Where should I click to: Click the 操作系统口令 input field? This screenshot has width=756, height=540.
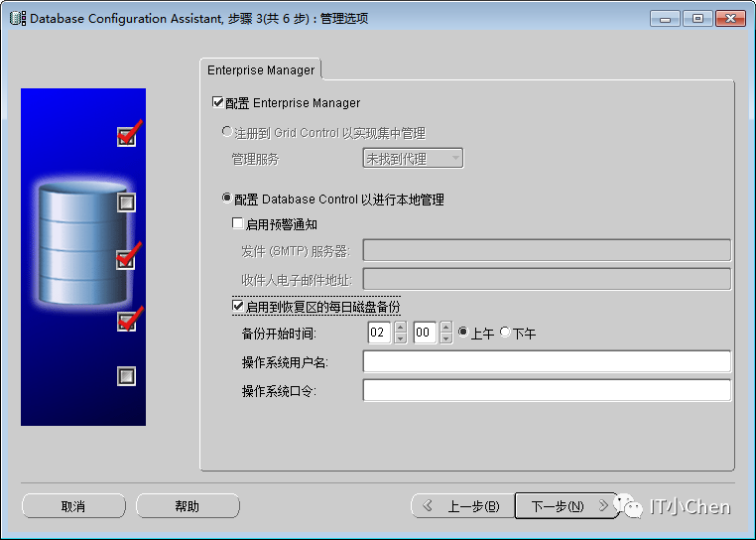pyautogui.click(x=547, y=390)
